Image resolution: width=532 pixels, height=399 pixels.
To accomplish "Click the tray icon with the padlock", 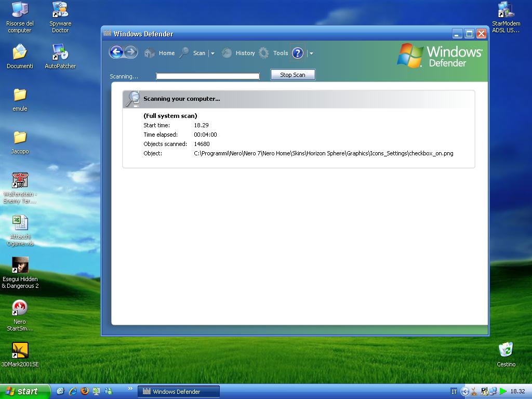I will tap(484, 392).
